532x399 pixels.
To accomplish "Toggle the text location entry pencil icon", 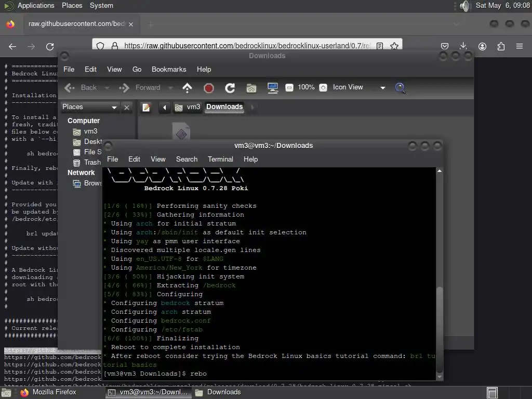I will [146, 108].
